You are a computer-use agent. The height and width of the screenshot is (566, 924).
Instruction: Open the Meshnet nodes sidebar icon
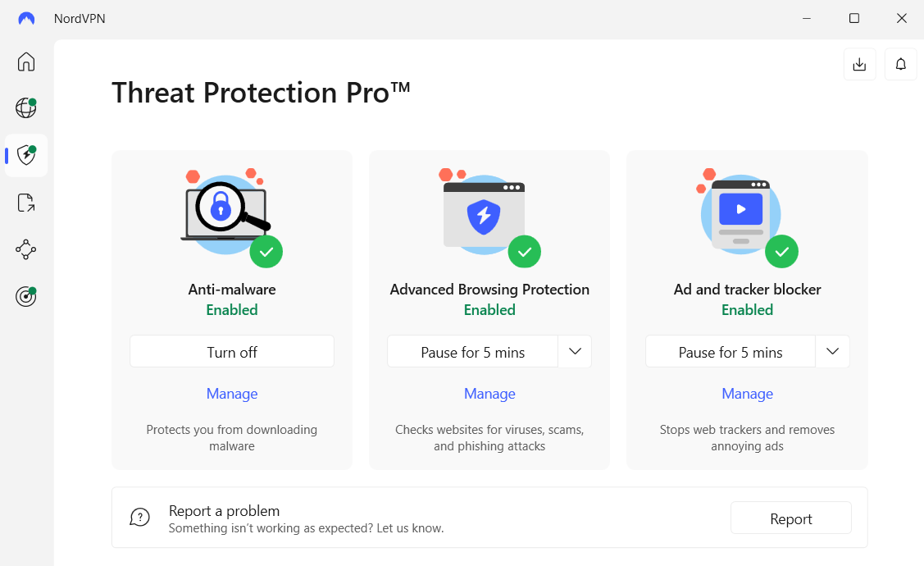[x=26, y=249]
